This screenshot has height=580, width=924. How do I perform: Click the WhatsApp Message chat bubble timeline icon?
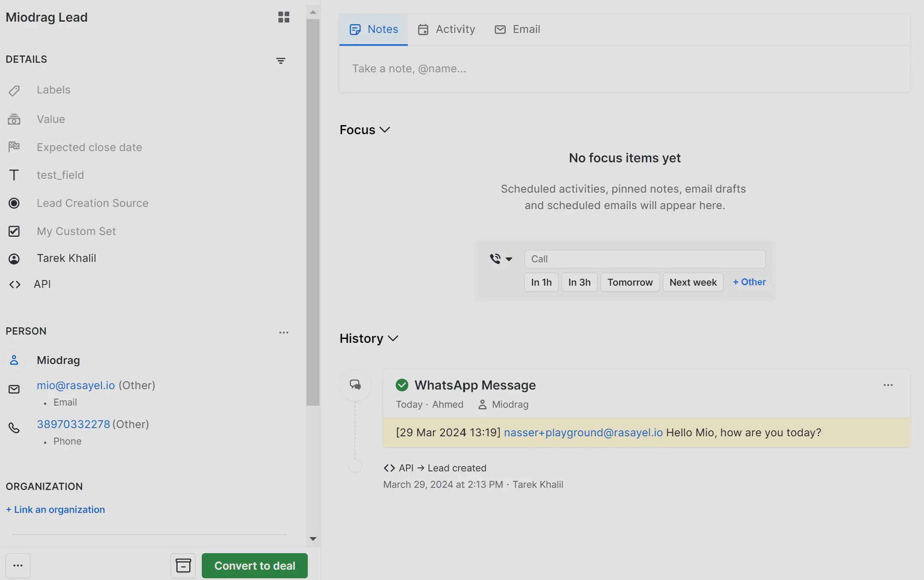355,385
